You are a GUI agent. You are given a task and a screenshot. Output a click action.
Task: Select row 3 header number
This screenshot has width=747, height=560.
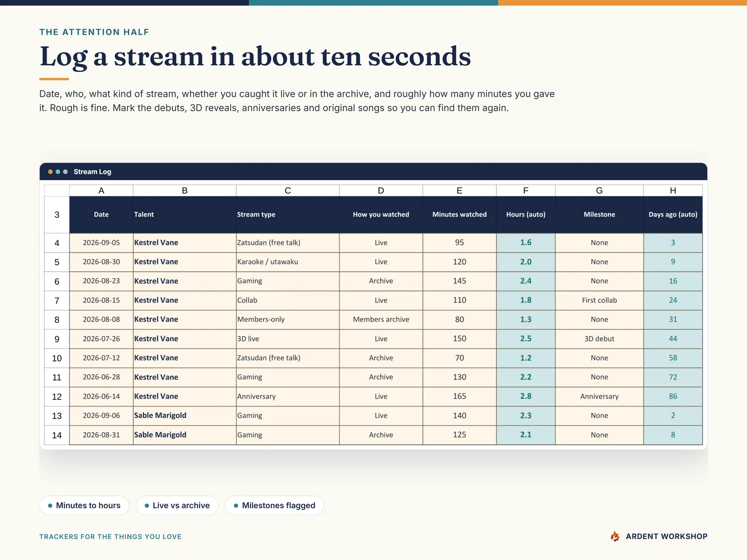[x=57, y=215]
